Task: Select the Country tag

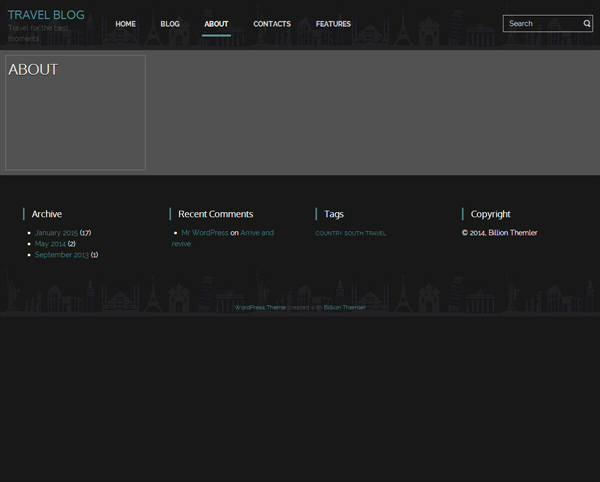Action: (x=328, y=234)
